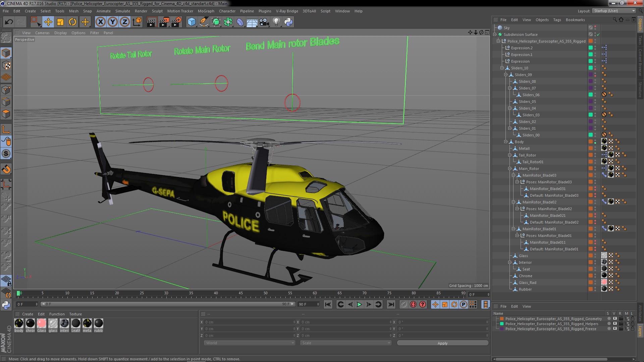644x362 pixels.
Task: Open Texture menu in Material Manager
Action: tap(75, 314)
